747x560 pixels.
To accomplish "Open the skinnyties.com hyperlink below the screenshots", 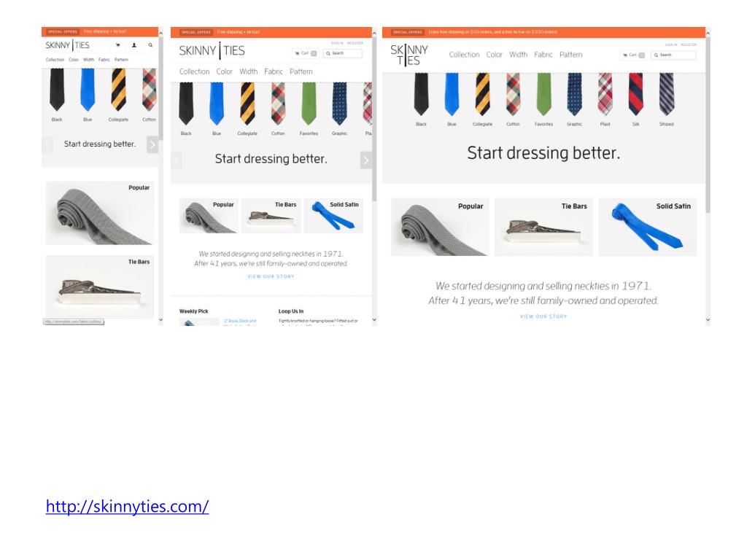I will (x=127, y=506).
